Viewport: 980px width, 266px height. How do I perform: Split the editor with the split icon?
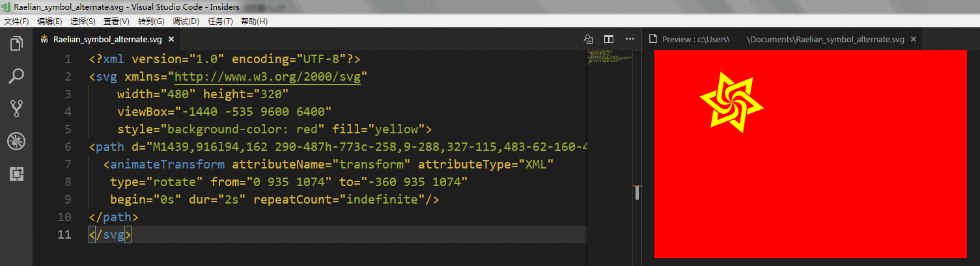coord(609,39)
